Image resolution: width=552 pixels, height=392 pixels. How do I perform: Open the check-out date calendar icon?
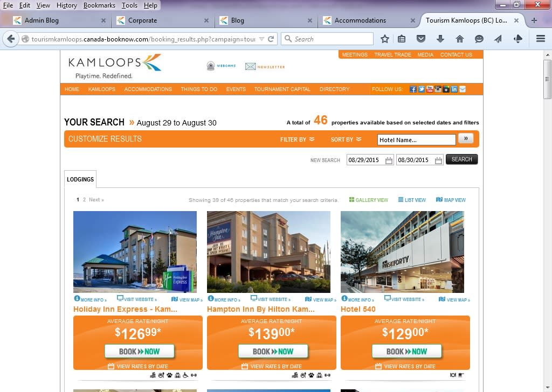pyautogui.click(x=438, y=160)
